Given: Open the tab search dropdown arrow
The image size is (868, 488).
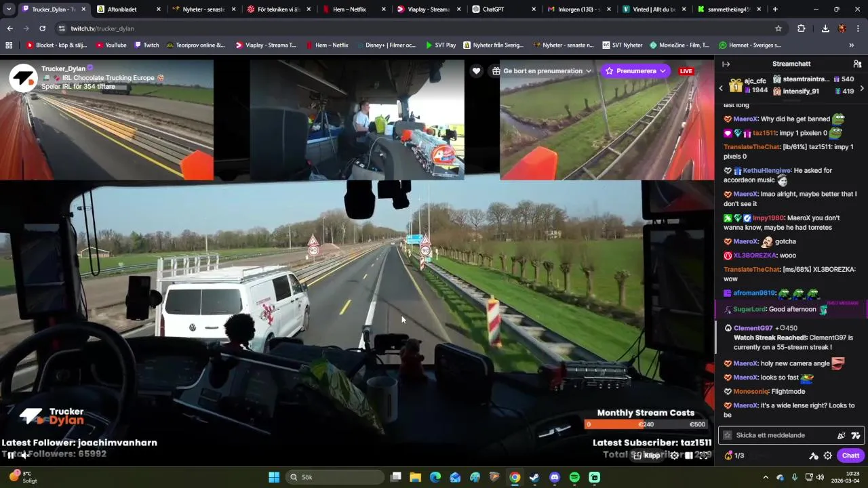Looking at the screenshot, I should (8, 9).
